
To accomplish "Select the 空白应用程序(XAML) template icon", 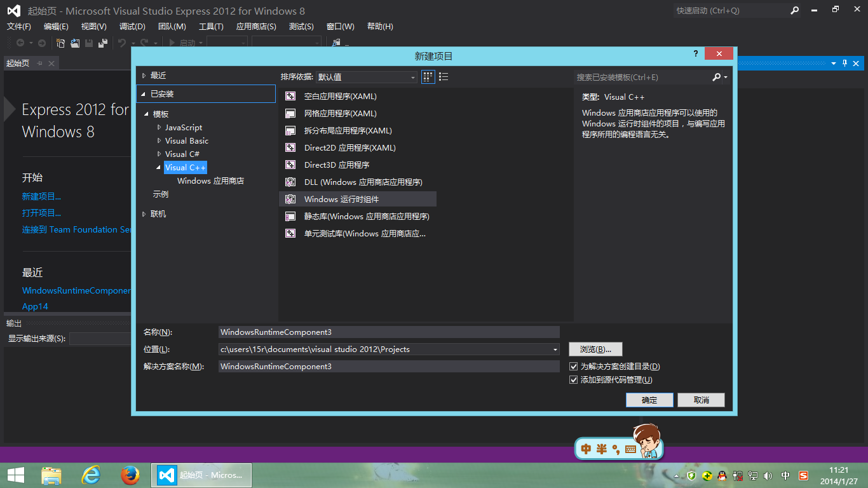I will pyautogui.click(x=290, y=96).
